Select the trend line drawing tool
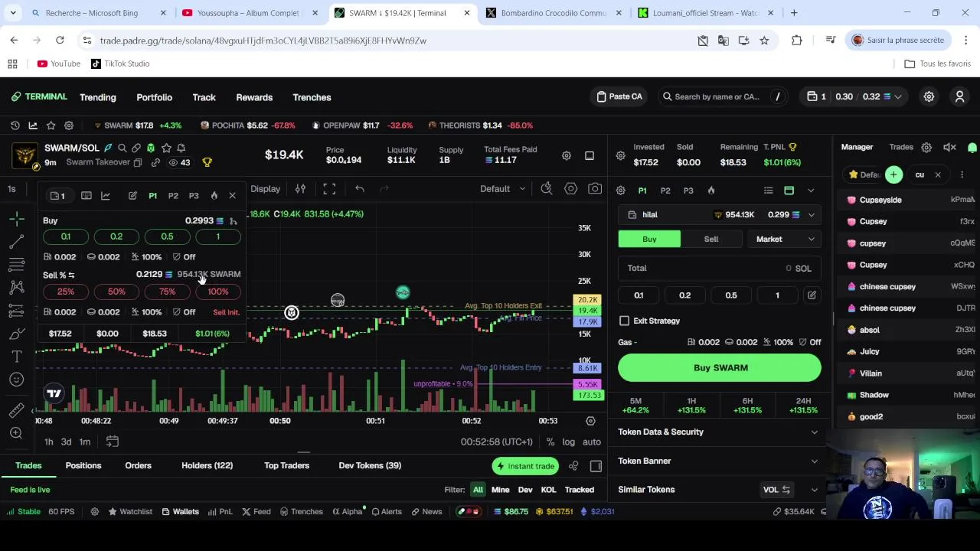Screen dimensions: 980x551 [x=16, y=242]
